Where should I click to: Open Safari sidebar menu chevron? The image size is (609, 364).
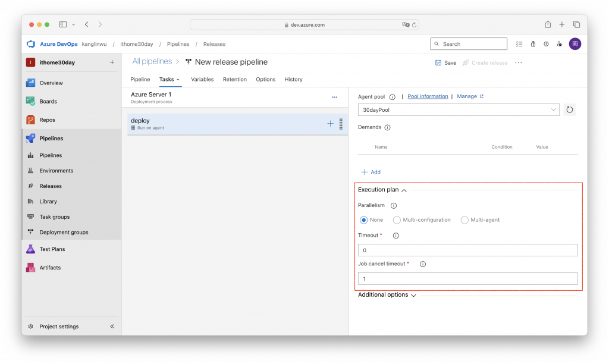tap(73, 24)
